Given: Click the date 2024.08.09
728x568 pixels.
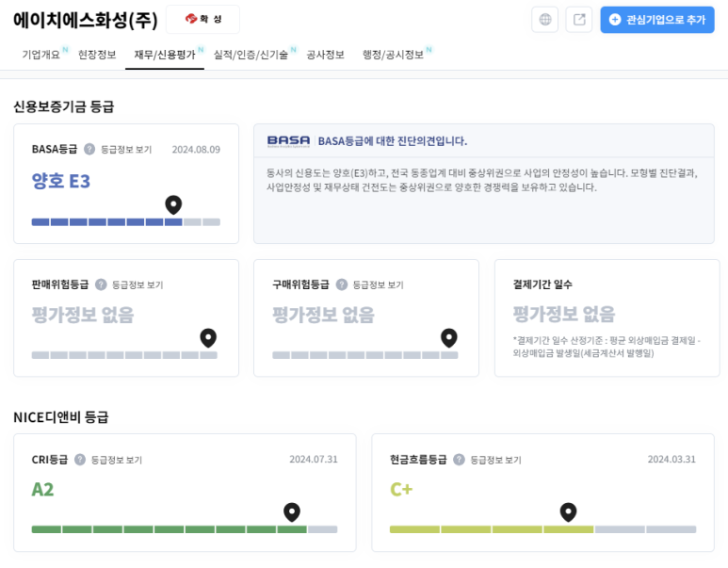Looking at the screenshot, I should coord(196,150).
